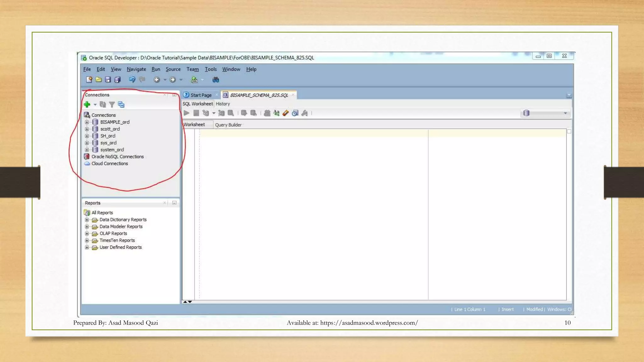Image resolution: width=644 pixels, height=362 pixels.
Task: Open the Run Script dropdown arrow
Action: coord(214,113)
